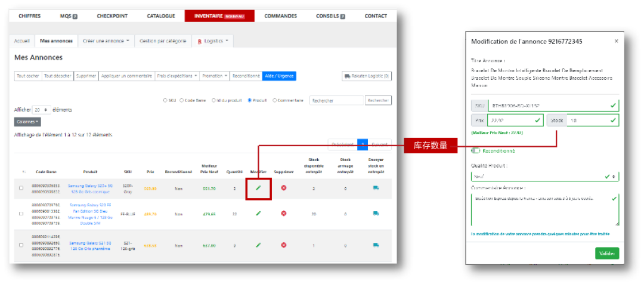The width and height of the screenshot is (644, 284).
Task: Open the Qualité Produit combo box
Action: click(544, 177)
